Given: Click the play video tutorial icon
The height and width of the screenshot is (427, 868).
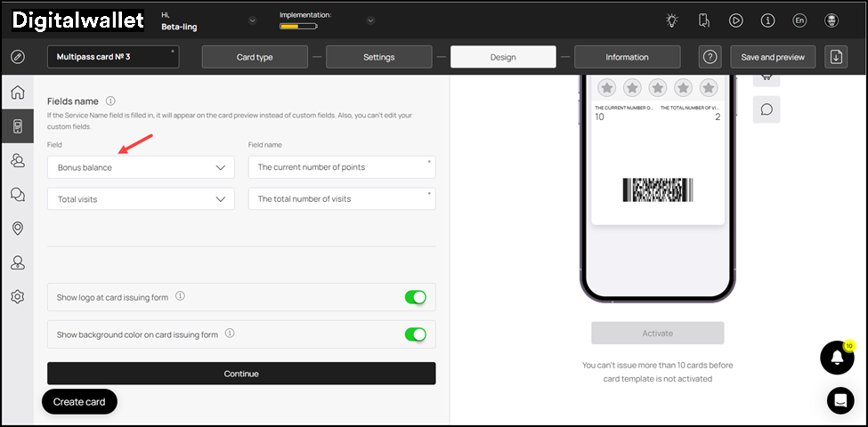Looking at the screenshot, I should point(735,21).
